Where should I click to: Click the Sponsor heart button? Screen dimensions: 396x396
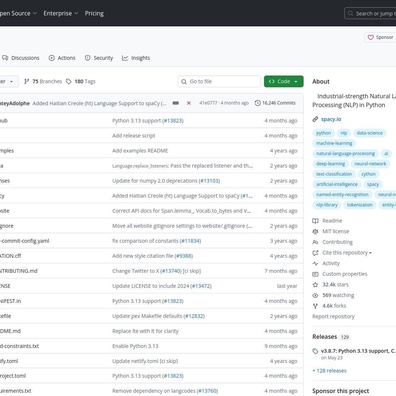380,37
